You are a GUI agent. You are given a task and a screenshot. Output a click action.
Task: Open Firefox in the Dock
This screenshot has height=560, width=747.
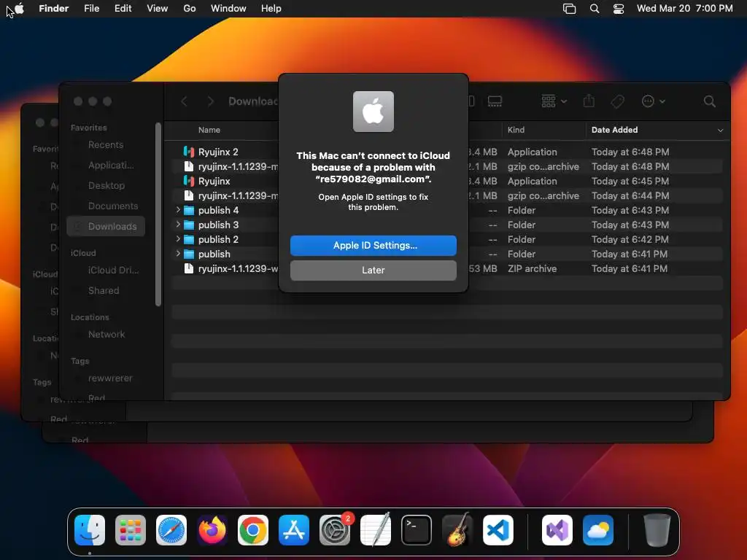pos(212,530)
